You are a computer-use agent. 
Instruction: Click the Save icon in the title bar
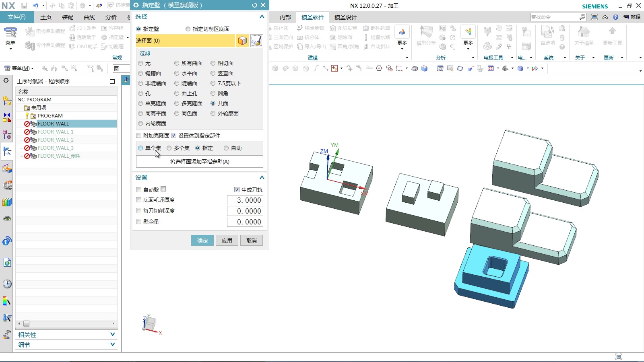pyautogui.click(x=24, y=6)
